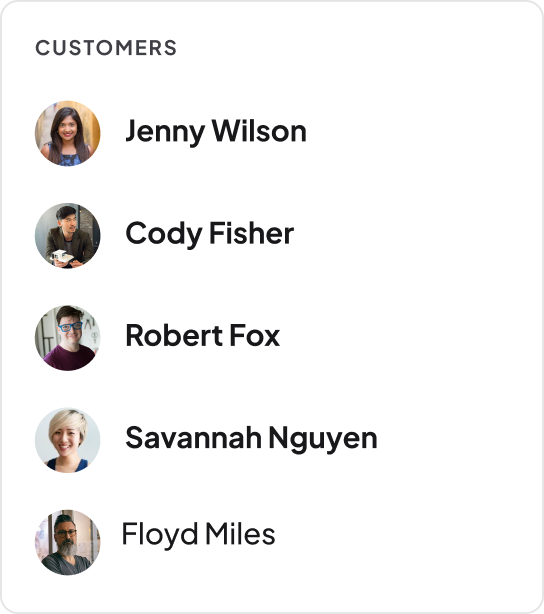This screenshot has width=544, height=614.
Task: Click Robert Fox's avatar image
Action: [67, 338]
